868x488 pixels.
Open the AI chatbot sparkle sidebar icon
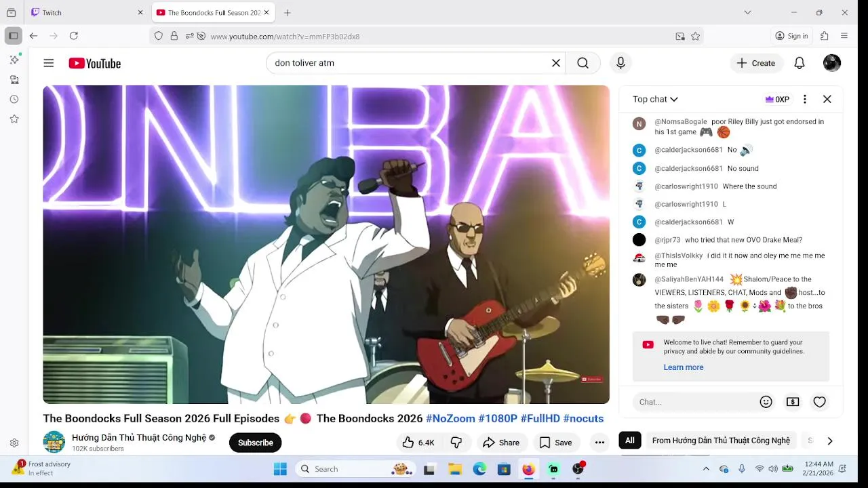point(14,60)
